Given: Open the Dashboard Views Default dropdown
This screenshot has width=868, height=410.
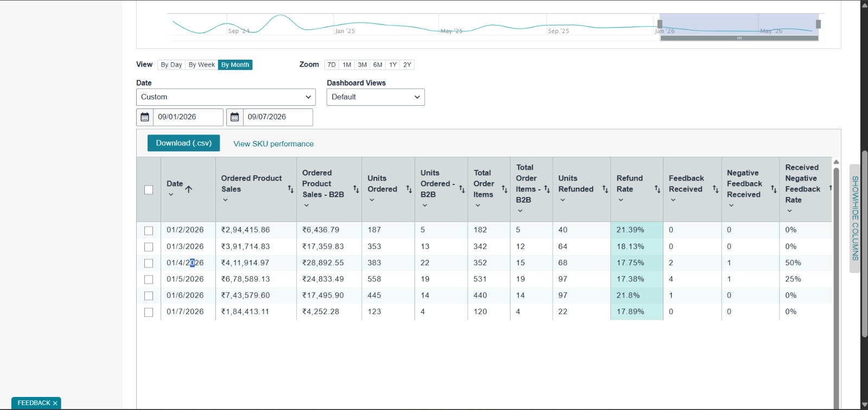Looking at the screenshot, I should pyautogui.click(x=375, y=97).
